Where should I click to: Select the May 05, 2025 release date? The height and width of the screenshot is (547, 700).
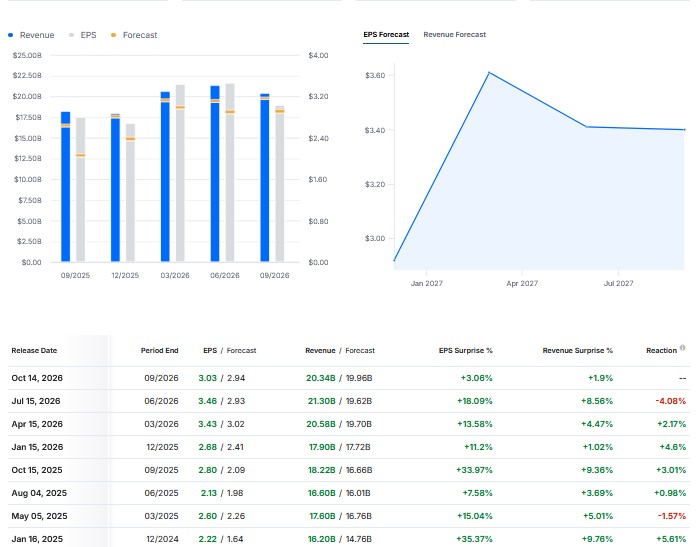coord(39,516)
